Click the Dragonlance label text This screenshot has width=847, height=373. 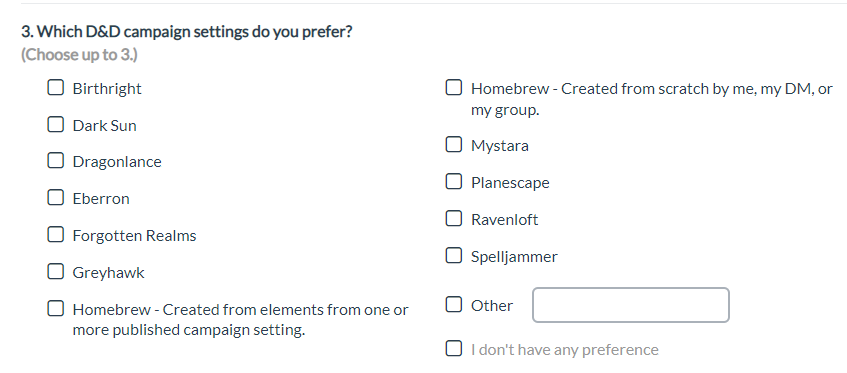click(x=117, y=162)
